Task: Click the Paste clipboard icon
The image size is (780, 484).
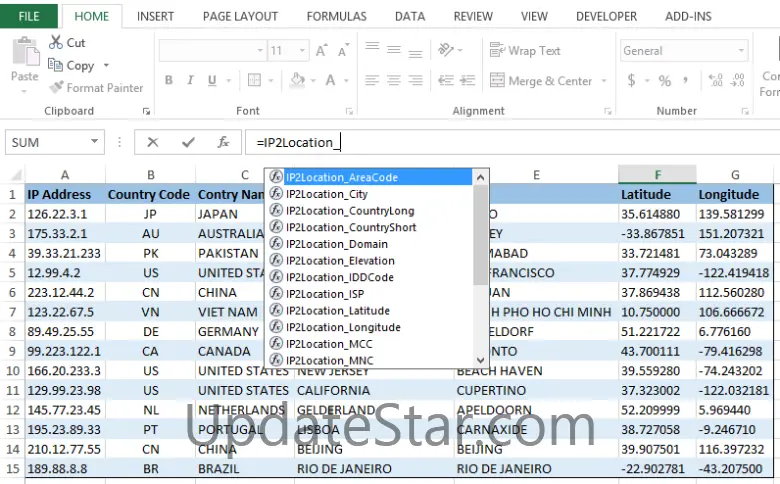Action: [x=25, y=51]
